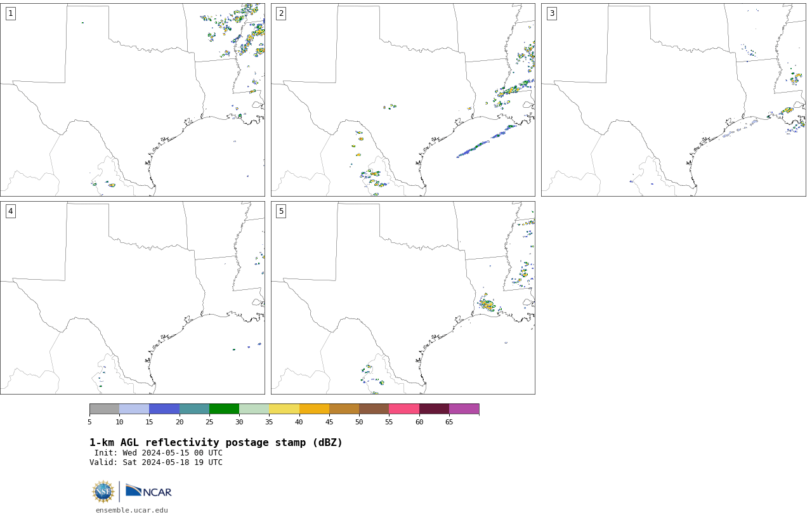Click the NCAR logo
The height and width of the screenshot is (517, 812).
(148, 492)
